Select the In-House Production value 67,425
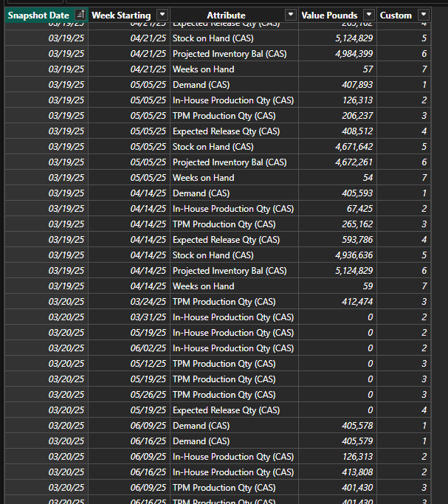 point(359,209)
